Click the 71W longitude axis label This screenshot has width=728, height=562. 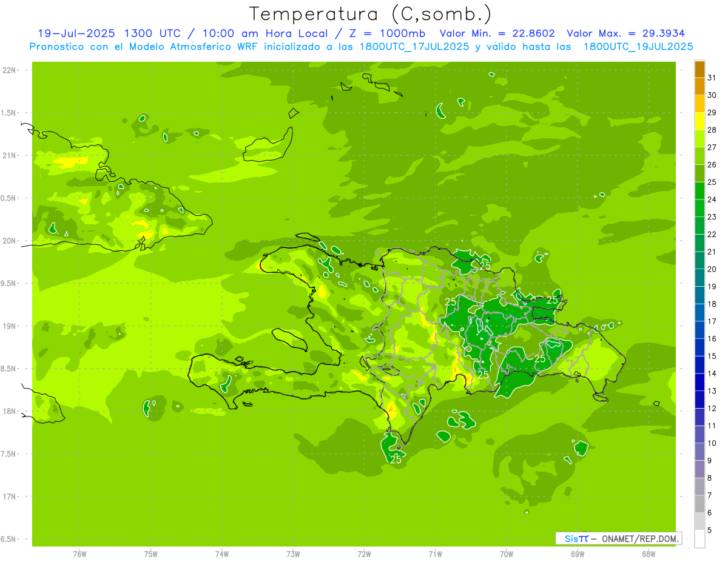tap(435, 554)
